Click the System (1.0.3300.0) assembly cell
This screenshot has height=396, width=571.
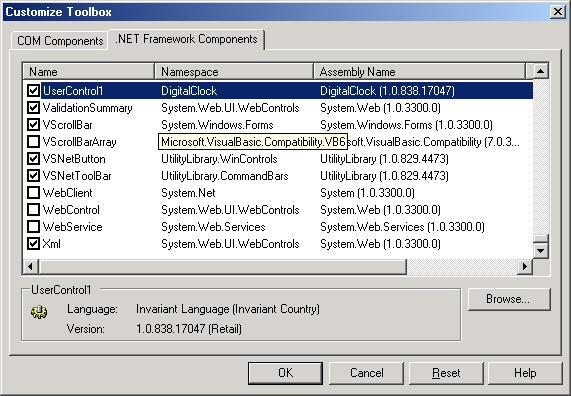pos(367,193)
